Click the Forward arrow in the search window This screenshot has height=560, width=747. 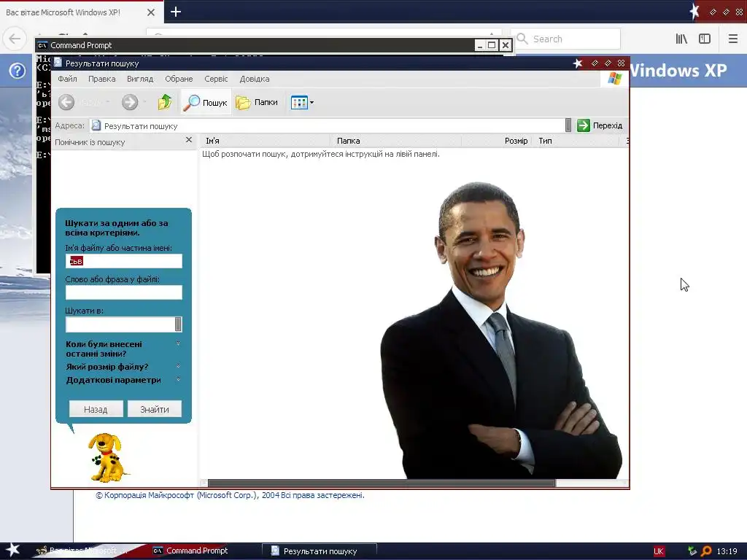[x=130, y=102]
